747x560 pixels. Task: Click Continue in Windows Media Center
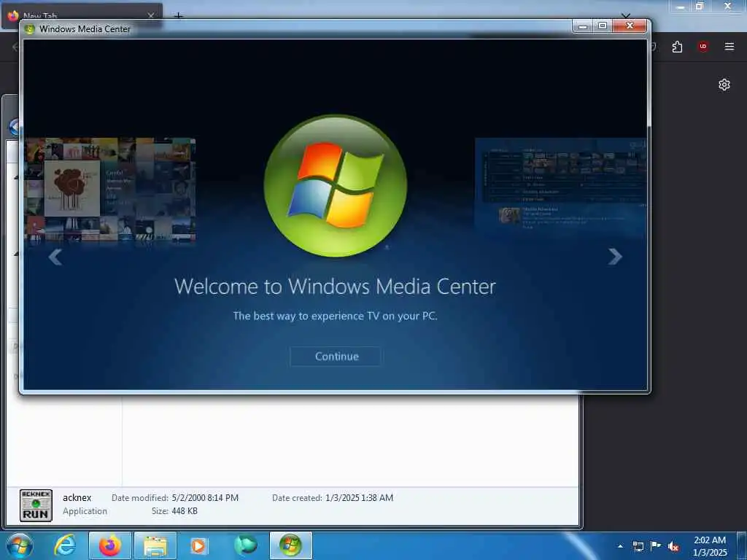pos(336,356)
